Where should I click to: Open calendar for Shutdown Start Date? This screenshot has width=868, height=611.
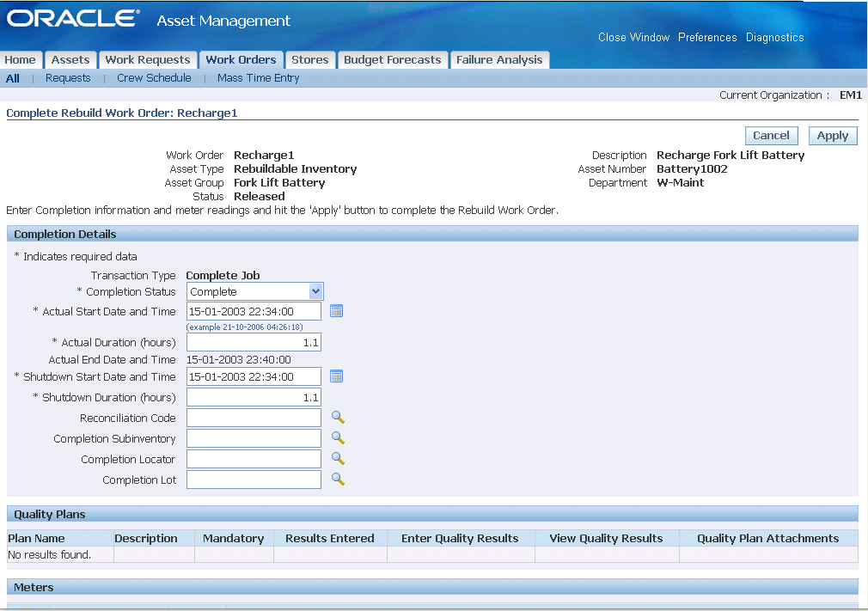click(336, 376)
